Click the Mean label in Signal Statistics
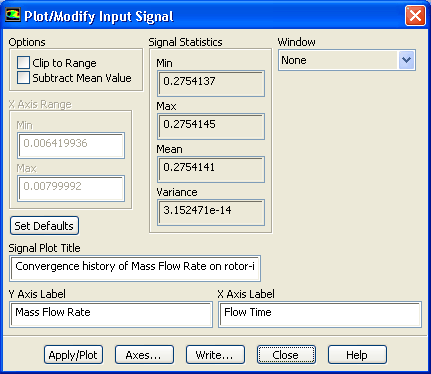This screenshot has height=374, width=431. click(x=169, y=149)
